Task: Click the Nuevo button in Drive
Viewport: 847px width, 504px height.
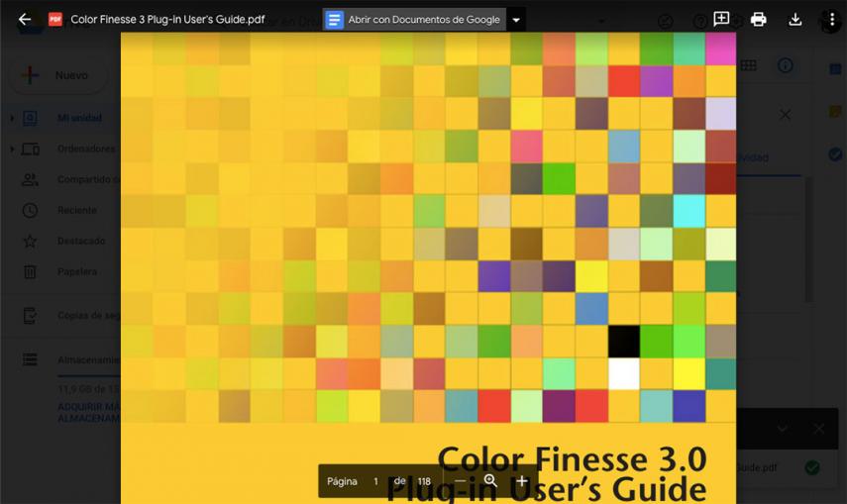Action: pos(58,75)
